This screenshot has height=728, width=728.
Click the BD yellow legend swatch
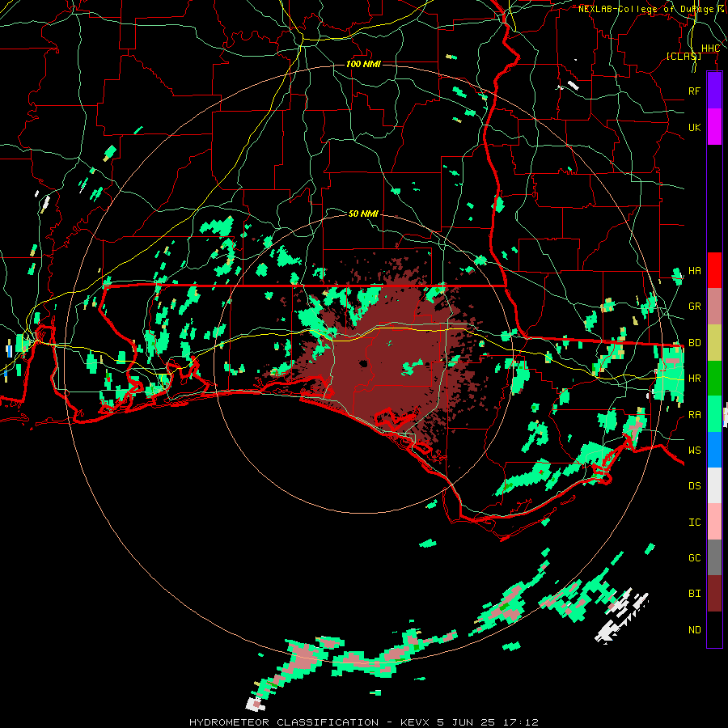point(714,343)
